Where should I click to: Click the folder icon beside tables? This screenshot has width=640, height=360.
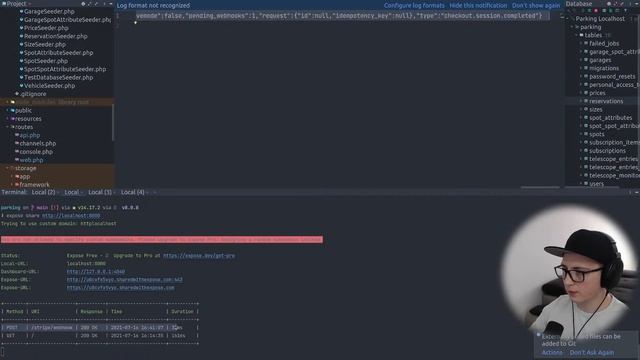point(581,35)
